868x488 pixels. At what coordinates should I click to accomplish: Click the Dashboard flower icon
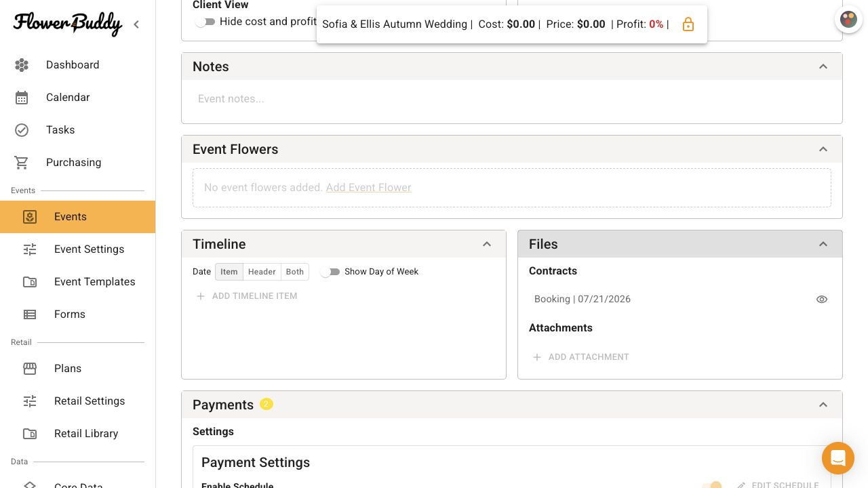point(22,65)
